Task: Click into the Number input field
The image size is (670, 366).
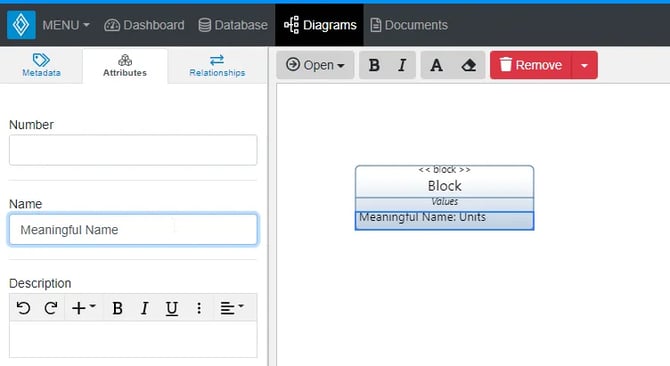Action: click(133, 150)
